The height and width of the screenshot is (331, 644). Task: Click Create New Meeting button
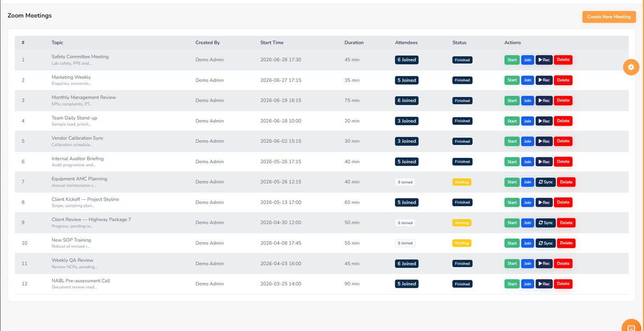[609, 17]
